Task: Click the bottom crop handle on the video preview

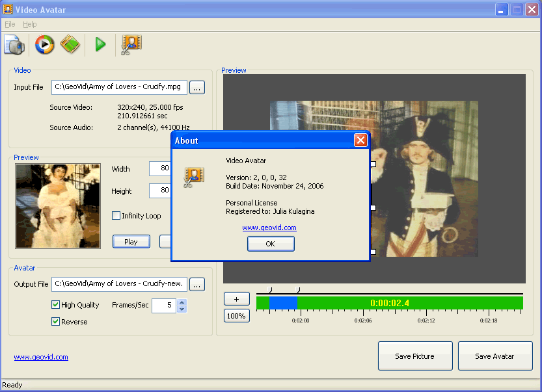Action: click(373, 252)
